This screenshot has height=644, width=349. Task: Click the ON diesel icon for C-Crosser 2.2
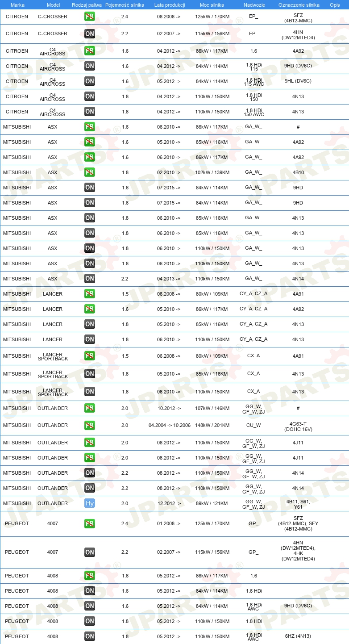click(89, 33)
